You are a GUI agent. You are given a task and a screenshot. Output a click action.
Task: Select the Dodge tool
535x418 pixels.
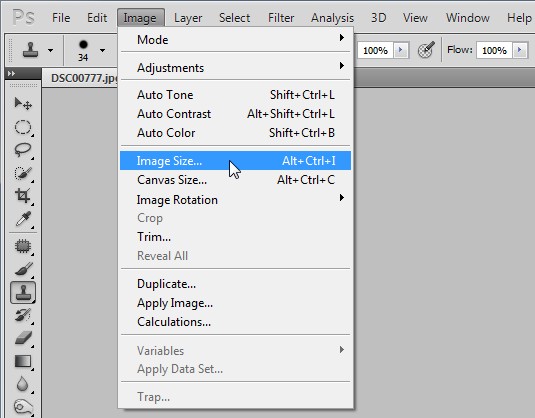[x=23, y=406]
